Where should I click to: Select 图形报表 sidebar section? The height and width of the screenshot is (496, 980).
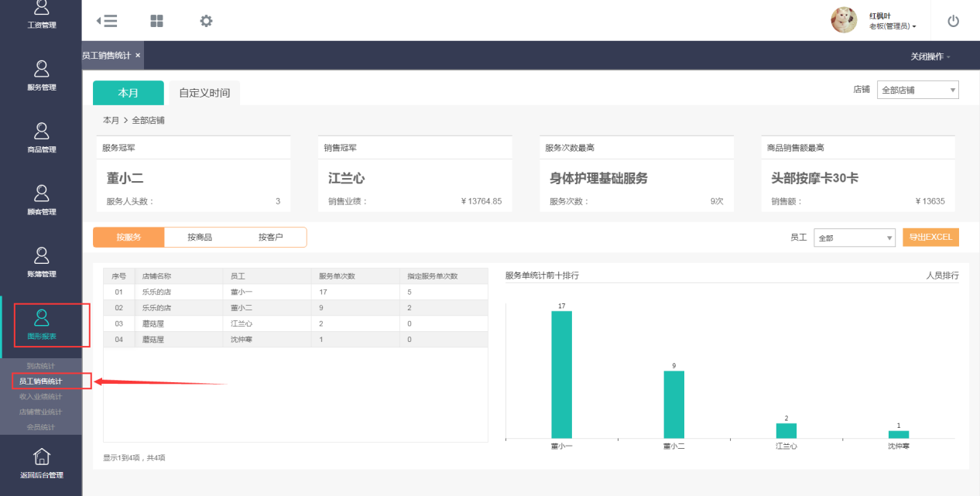click(x=41, y=325)
